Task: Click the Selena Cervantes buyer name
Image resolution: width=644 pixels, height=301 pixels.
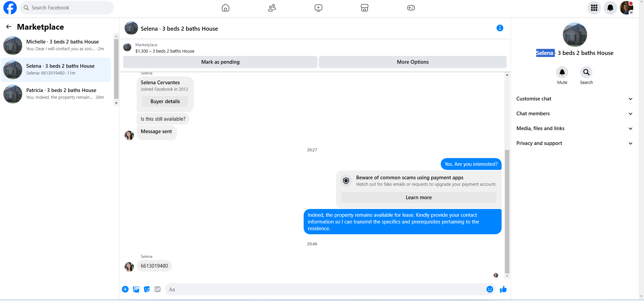Action: 160,83
